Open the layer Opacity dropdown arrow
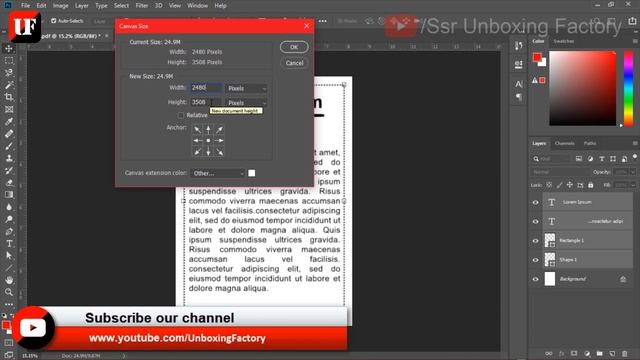640x360 pixels. (x=633, y=172)
